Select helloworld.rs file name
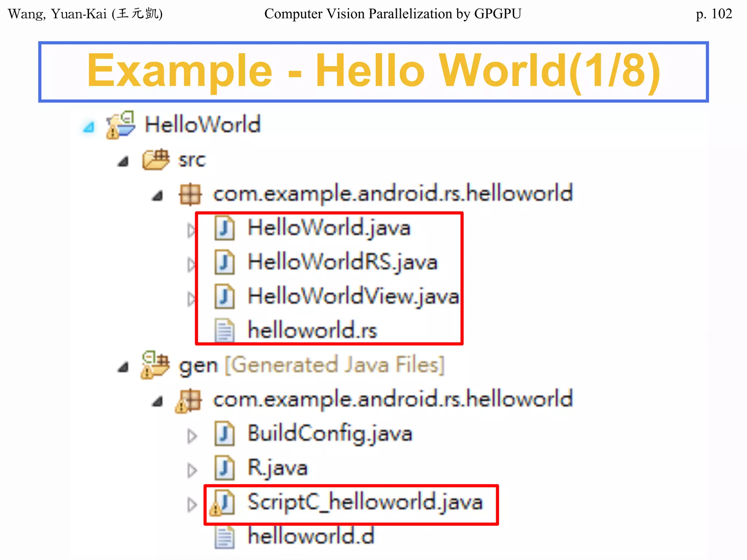 pyautogui.click(x=312, y=330)
